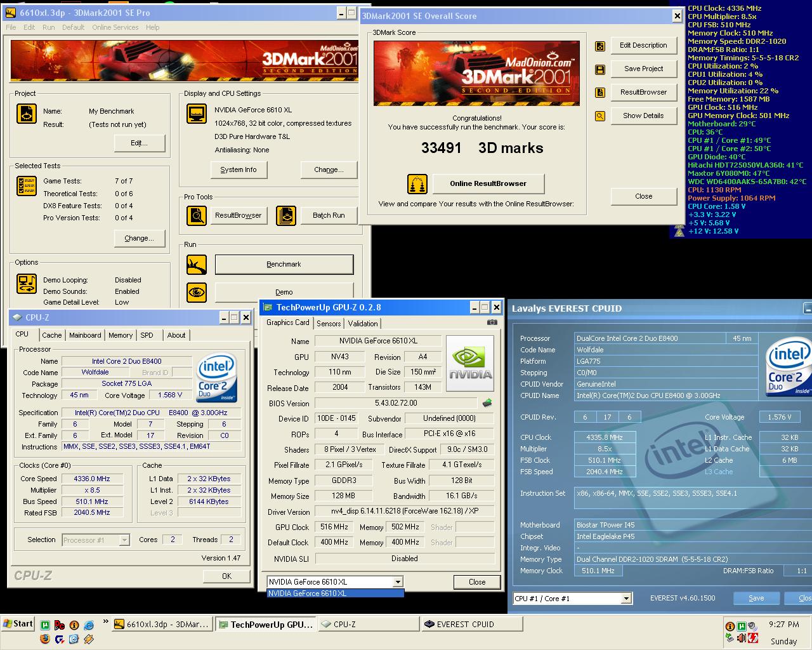Open the red PC icon in quick launch
Image resolution: width=812 pixels, height=650 pixels.
60,625
